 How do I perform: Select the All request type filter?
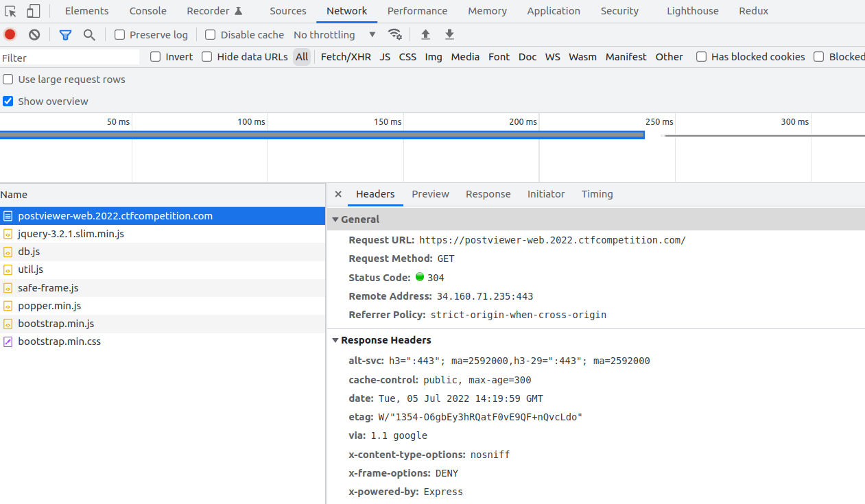(302, 57)
